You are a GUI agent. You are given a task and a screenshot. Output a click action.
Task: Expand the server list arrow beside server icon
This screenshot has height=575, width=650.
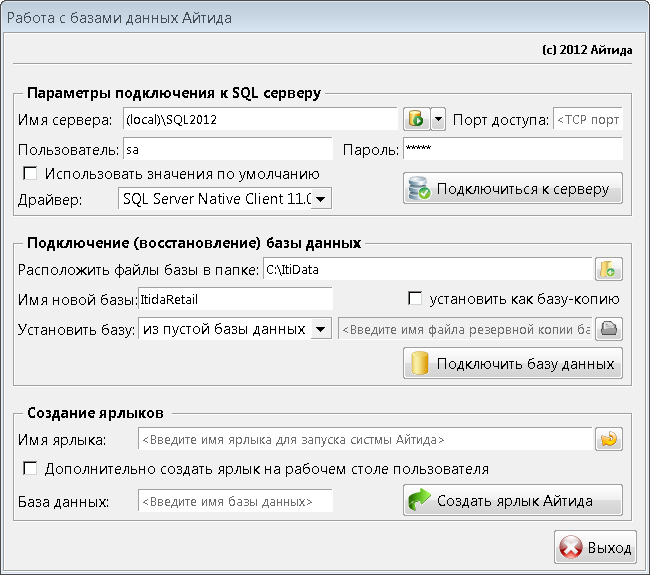(x=438, y=119)
